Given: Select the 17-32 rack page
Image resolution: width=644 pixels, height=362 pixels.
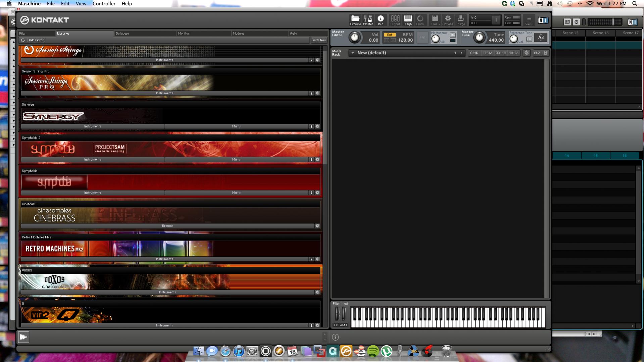Looking at the screenshot, I should pyautogui.click(x=487, y=53).
